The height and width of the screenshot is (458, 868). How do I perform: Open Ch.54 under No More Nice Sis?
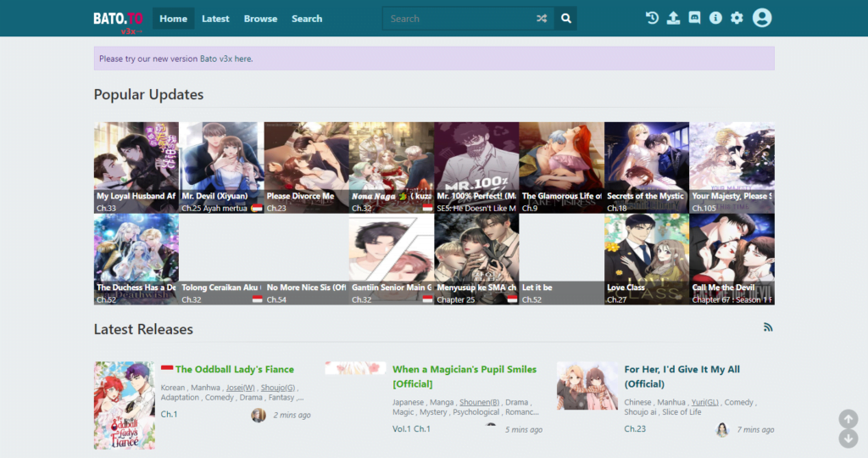[x=277, y=299]
